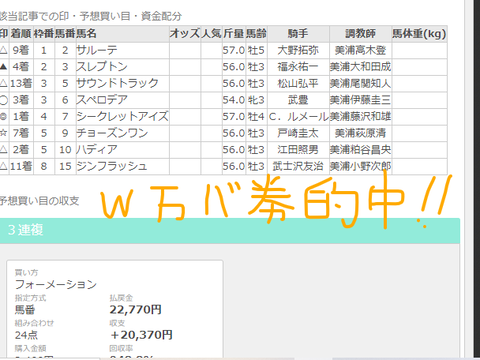Click trainer 美浦小野次郎

(360, 166)
